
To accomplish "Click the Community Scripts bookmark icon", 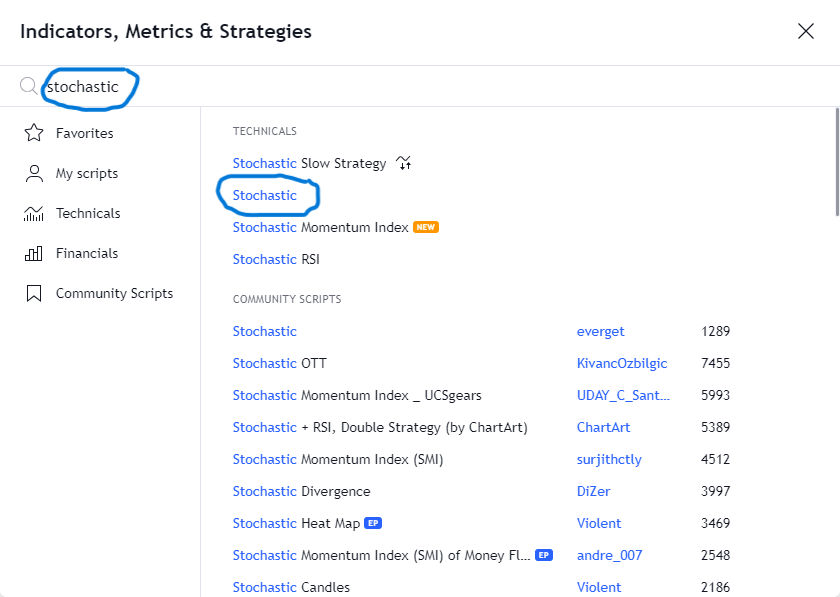I will tap(34, 294).
